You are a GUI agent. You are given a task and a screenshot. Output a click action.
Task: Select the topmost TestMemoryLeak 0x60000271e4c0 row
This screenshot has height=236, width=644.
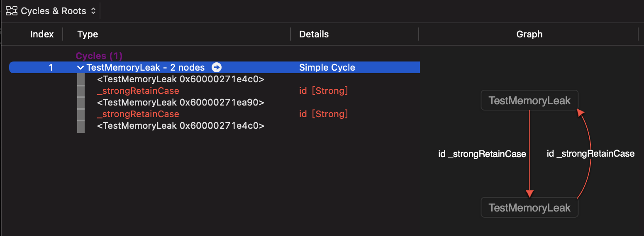coord(180,79)
